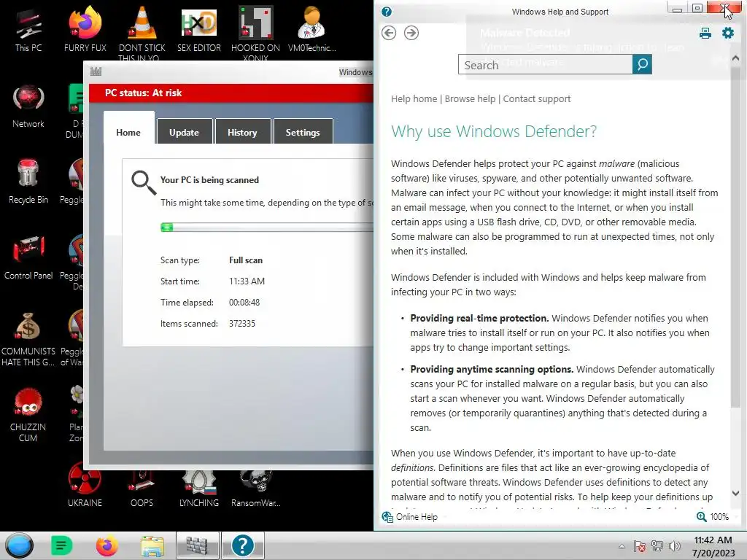Show hidden tray icons arrow
Screen dimensions: 747x560
[x=622, y=546]
